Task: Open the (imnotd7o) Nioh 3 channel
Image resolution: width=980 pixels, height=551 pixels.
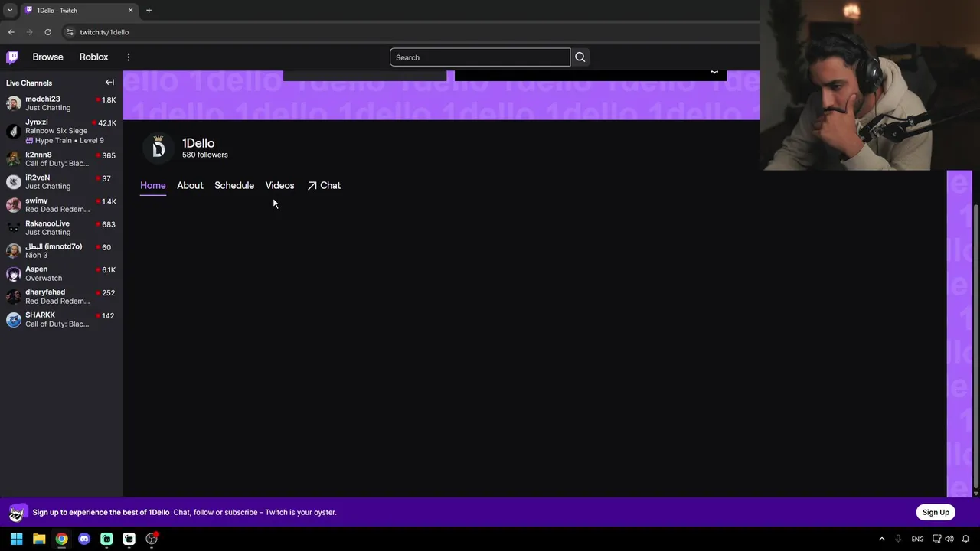Action: (61, 250)
